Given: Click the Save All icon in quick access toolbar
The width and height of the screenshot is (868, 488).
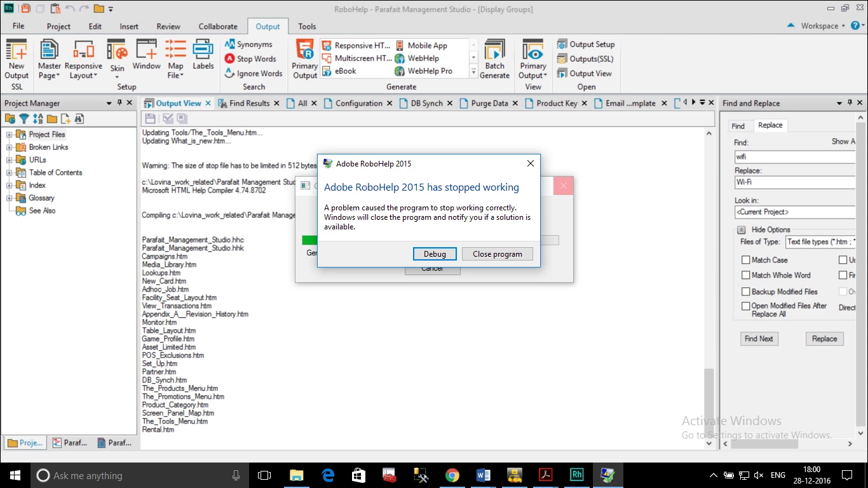Looking at the screenshot, I should pyautogui.click(x=39, y=9).
